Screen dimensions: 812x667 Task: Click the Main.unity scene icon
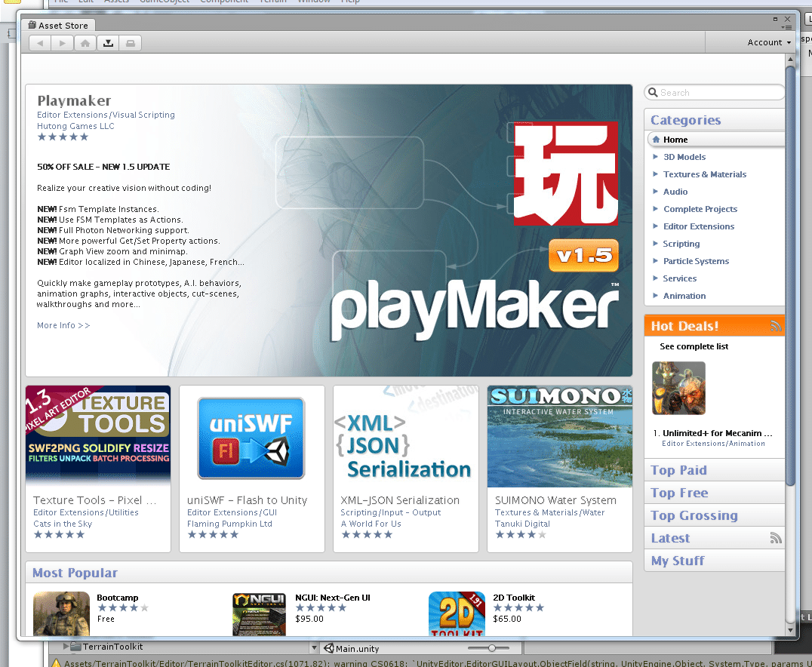(328, 648)
